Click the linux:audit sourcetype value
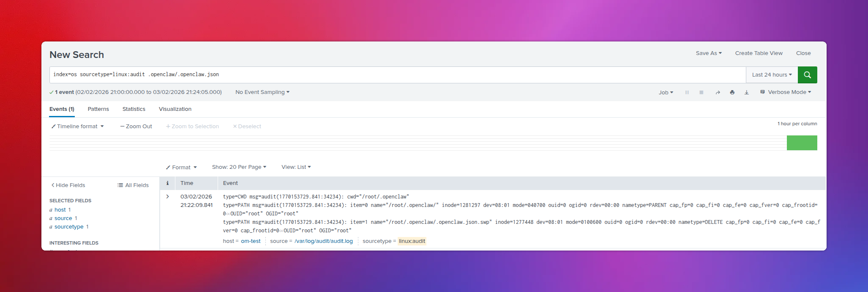868x292 pixels. pos(412,241)
